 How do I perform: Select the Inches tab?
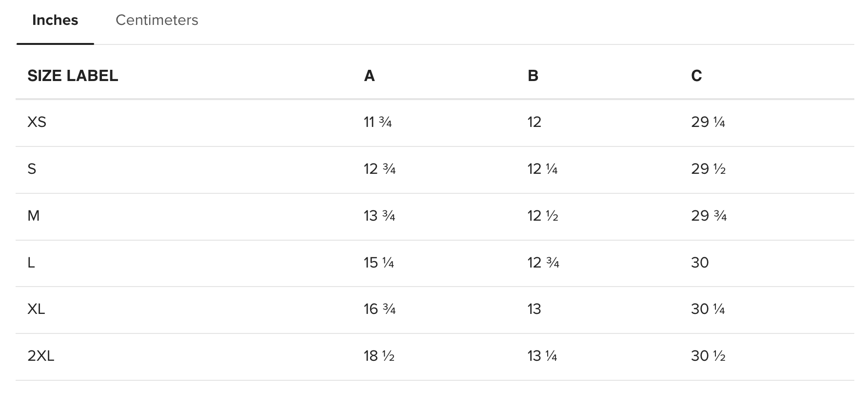(55, 20)
